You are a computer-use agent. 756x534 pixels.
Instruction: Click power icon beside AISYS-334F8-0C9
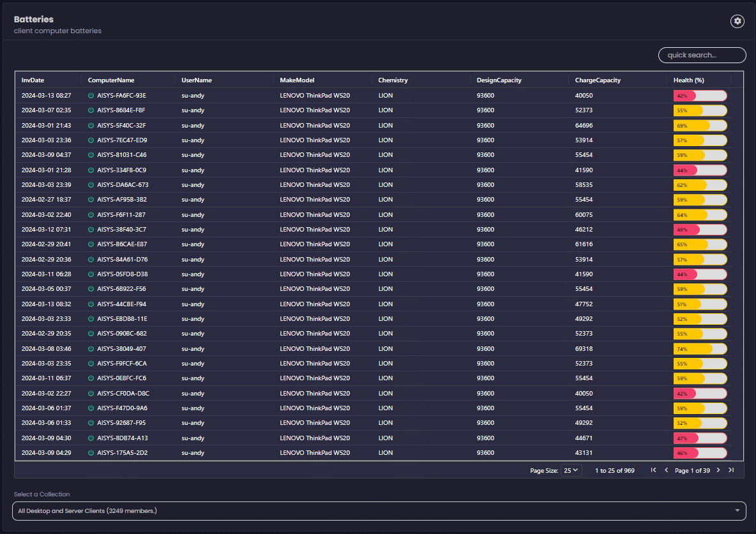point(91,170)
